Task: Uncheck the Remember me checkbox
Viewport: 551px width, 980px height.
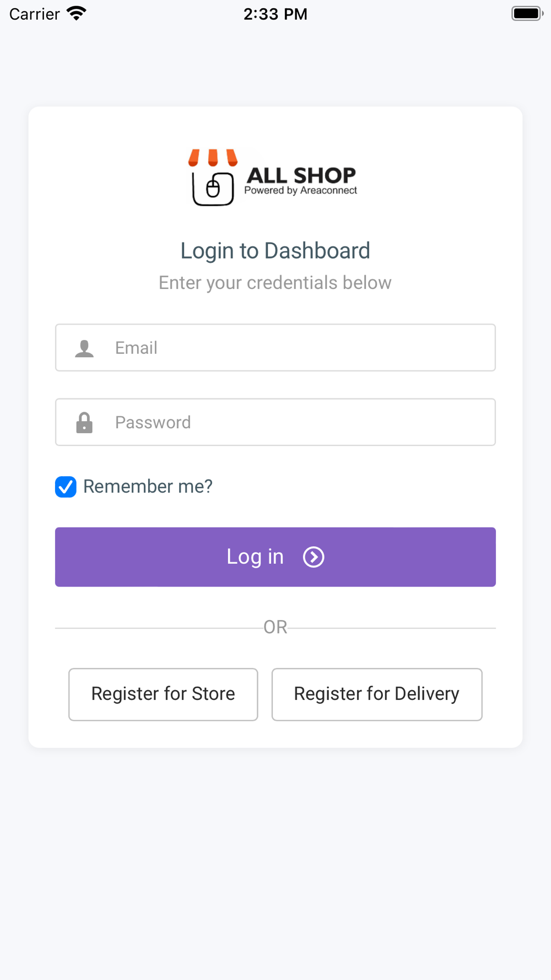Action: pyautogui.click(x=66, y=487)
